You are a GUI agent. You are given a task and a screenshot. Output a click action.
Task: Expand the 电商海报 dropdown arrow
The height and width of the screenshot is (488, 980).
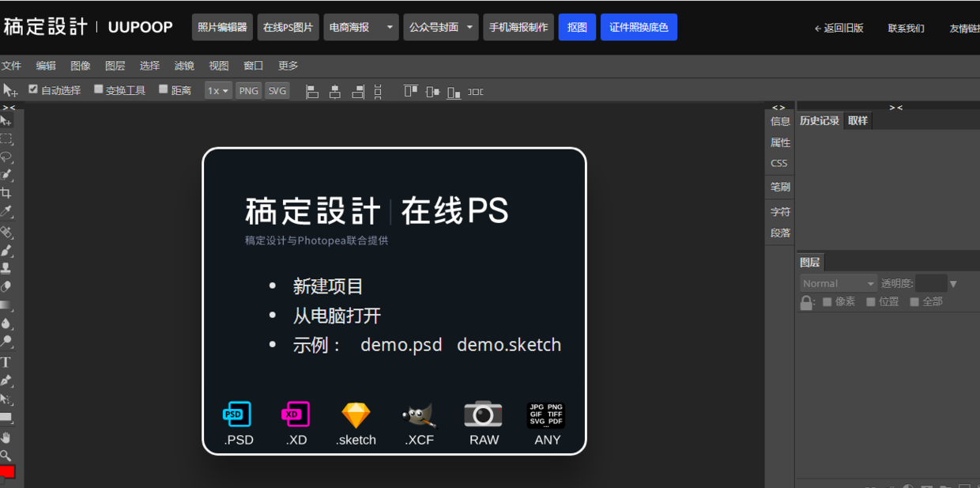click(x=390, y=27)
